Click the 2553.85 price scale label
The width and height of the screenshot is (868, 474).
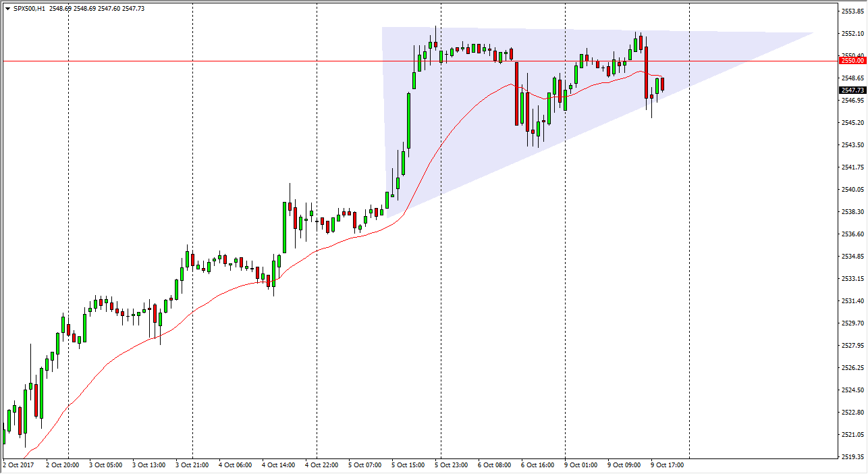pyautogui.click(x=852, y=11)
